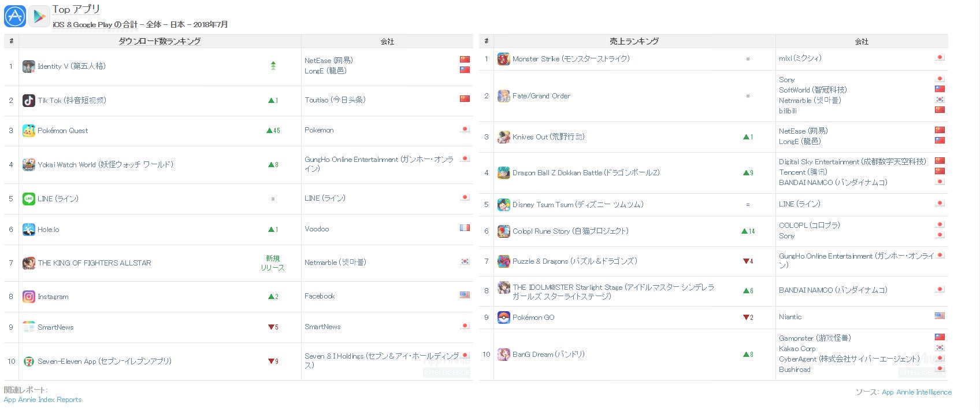Image resolution: width=980 pixels, height=413 pixels.
Task: Click the Puzzle & Dragons name
Action: [575, 261]
